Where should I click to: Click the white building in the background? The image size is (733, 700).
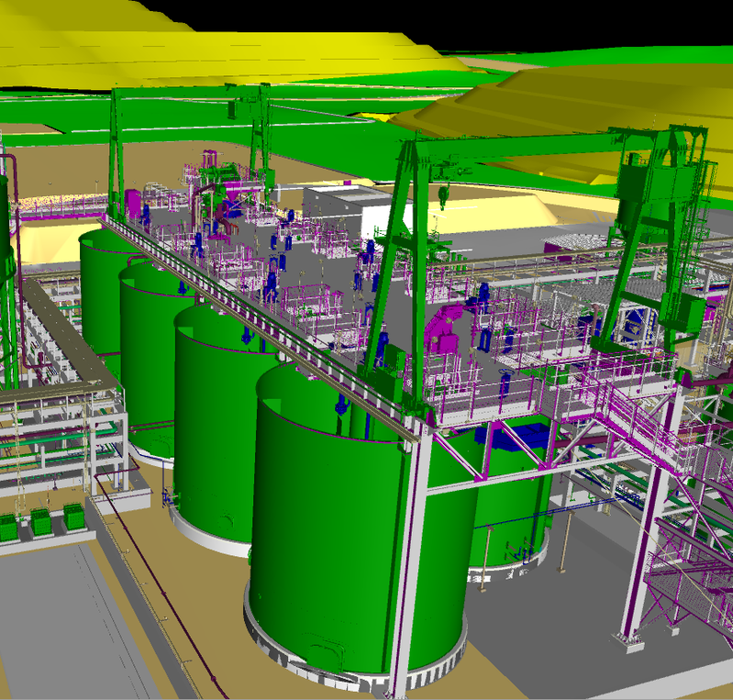point(349,208)
